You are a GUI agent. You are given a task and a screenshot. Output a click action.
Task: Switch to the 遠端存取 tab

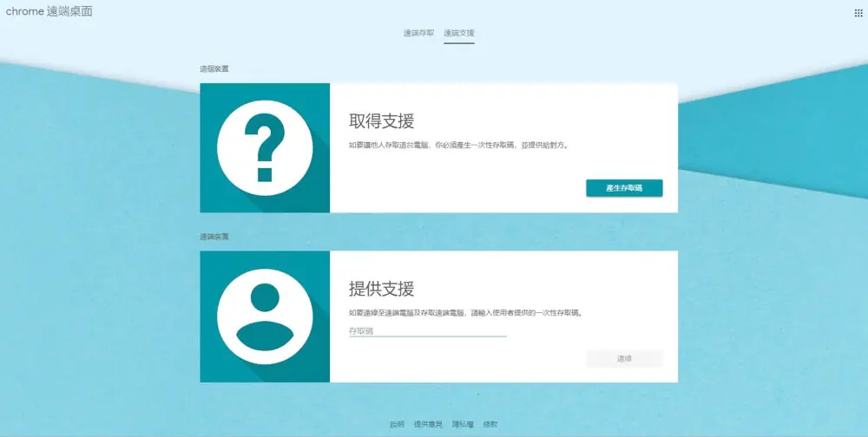point(419,33)
